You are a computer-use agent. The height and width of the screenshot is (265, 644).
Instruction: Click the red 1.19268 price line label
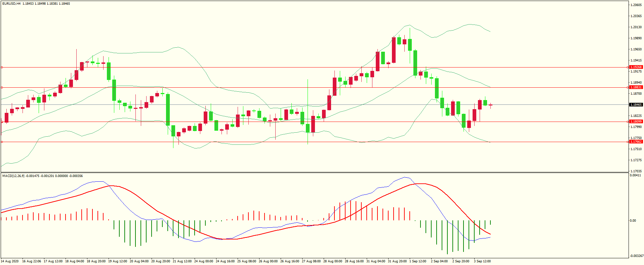tap(636, 67)
